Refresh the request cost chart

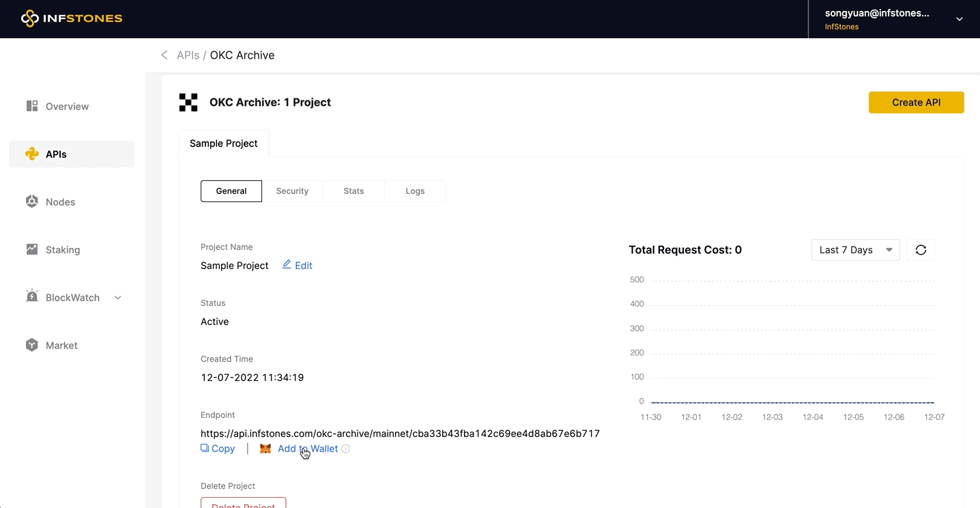click(x=921, y=250)
